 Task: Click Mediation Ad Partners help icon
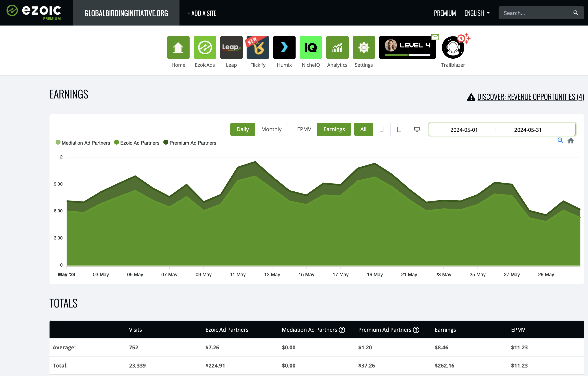click(x=342, y=330)
